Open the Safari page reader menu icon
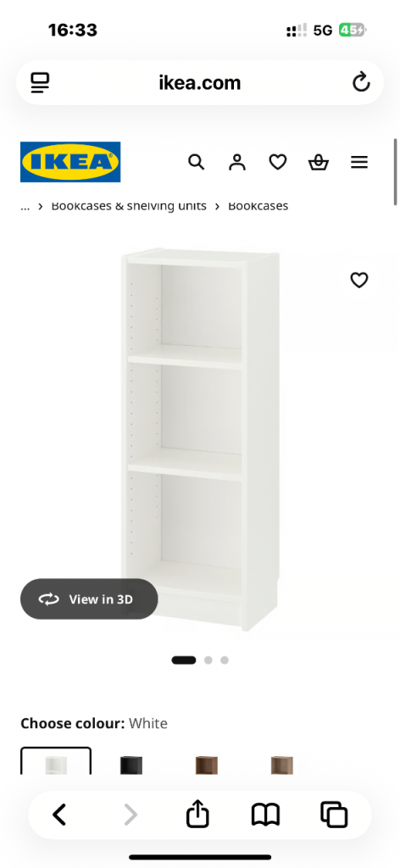400x868 pixels. (40, 82)
